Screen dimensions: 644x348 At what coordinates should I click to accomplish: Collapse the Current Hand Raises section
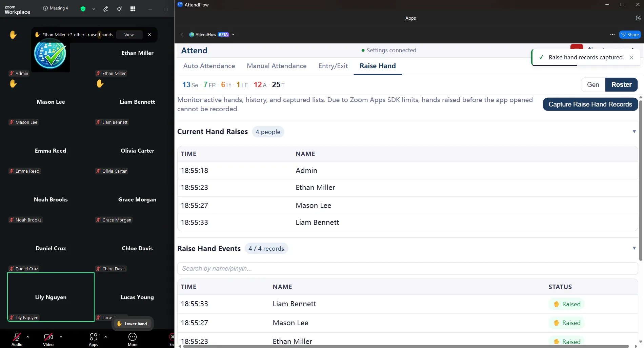click(634, 132)
